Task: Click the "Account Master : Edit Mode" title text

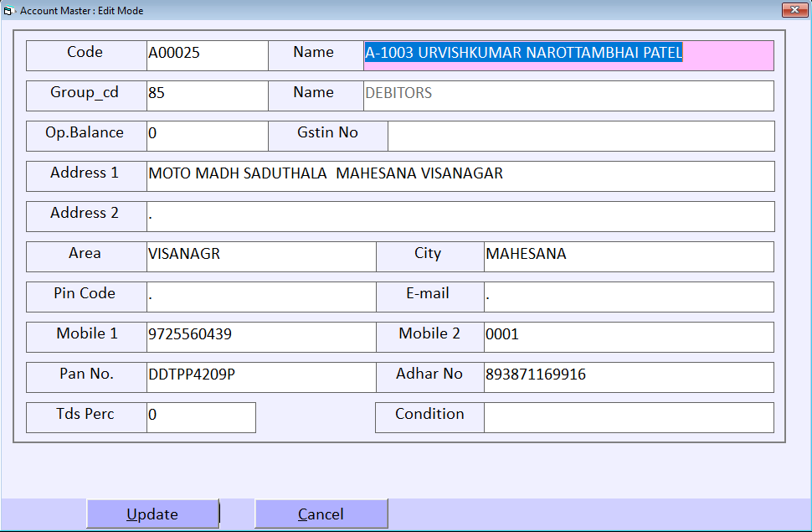Action: click(82, 10)
